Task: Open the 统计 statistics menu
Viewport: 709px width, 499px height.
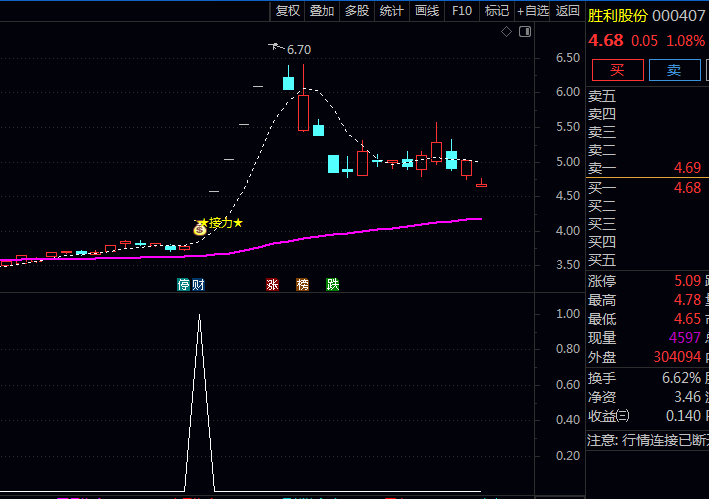Action: tap(392, 11)
